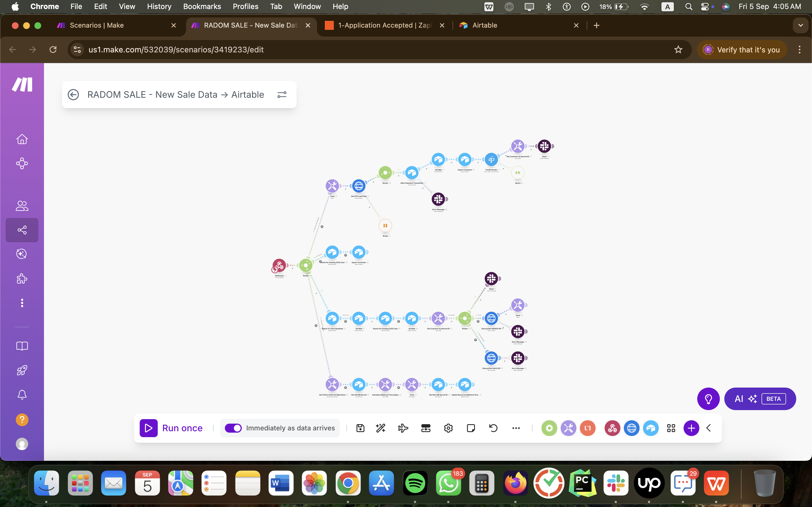Click the Run once button
This screenshot has height=507, width=812.
(x=171, y=428)
